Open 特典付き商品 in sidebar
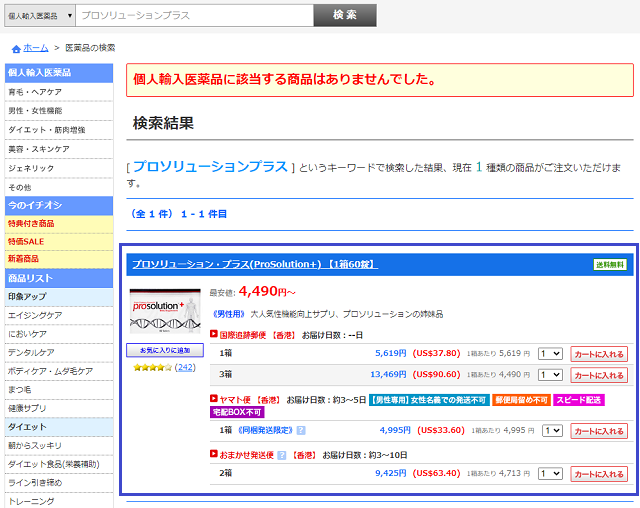640x508 pixels. (59, 224)
